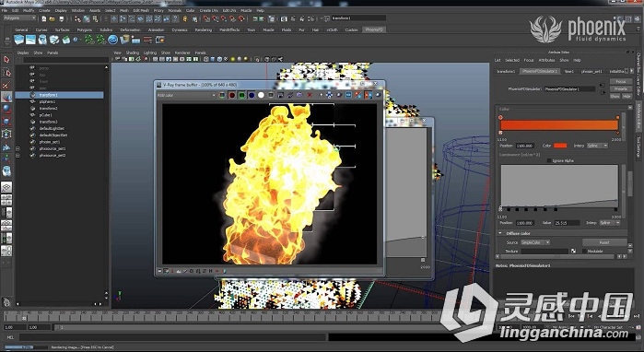Click the MEL command line input
644x352 pixels.
click(x=172, y=337)
